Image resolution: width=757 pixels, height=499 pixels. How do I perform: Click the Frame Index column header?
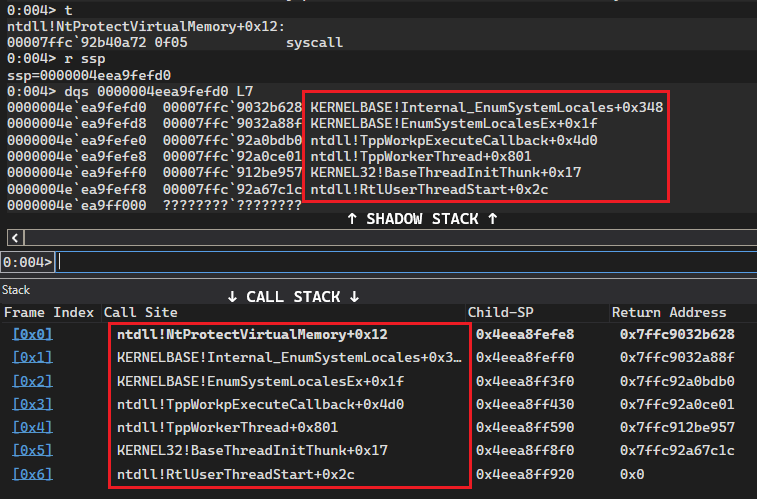(x=49, y=312)
